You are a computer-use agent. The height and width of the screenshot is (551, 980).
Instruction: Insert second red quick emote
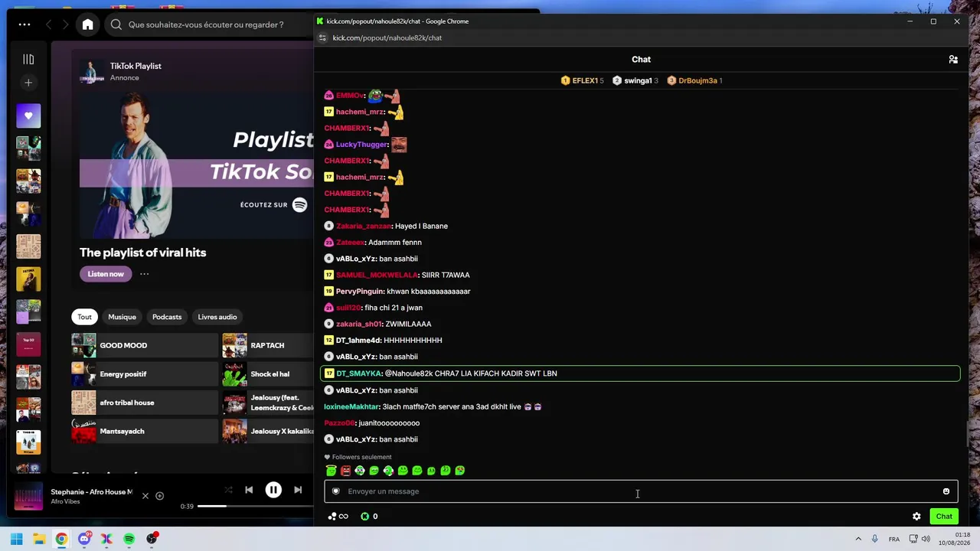(x=345, y=471)
